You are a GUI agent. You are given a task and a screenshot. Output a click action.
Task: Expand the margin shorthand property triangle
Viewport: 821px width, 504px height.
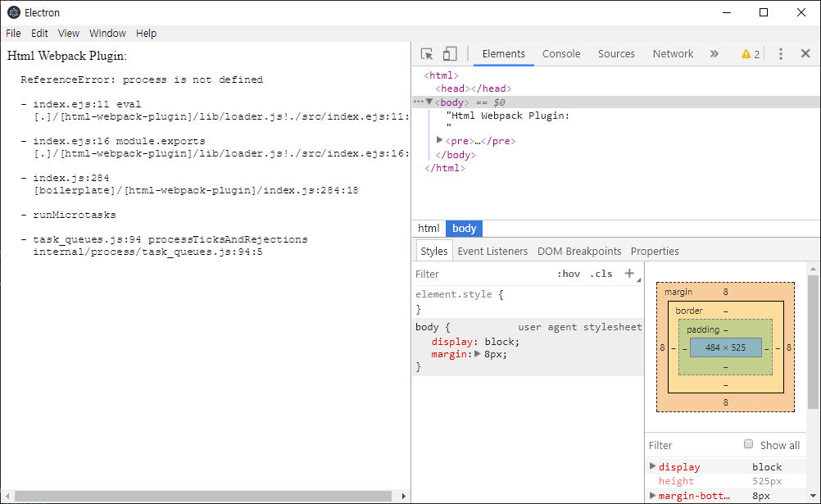coord(478,354)
